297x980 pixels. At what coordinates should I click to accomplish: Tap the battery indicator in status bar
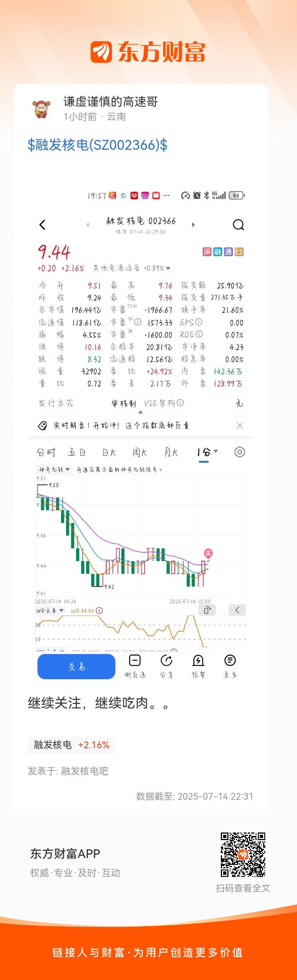point(237,196)
